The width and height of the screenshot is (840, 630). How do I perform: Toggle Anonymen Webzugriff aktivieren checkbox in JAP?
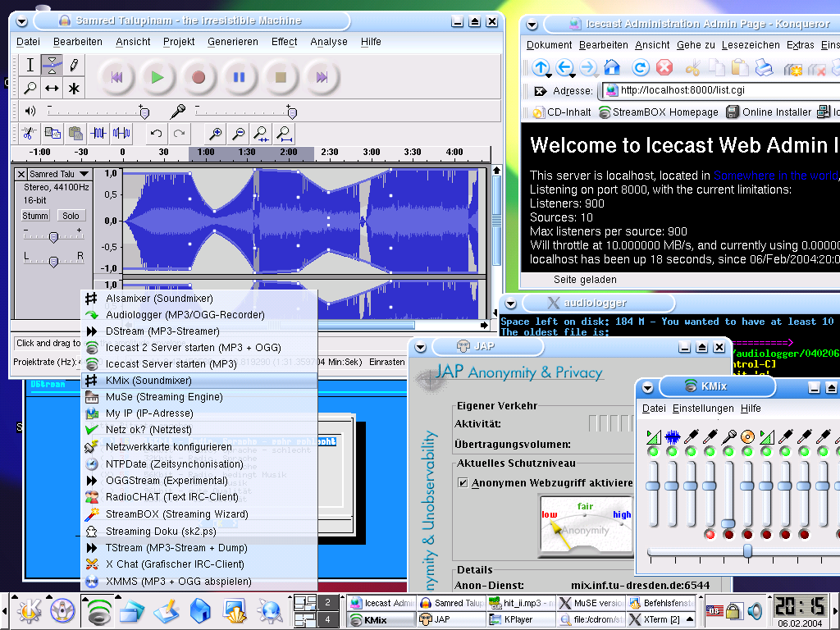coord(463,482)
